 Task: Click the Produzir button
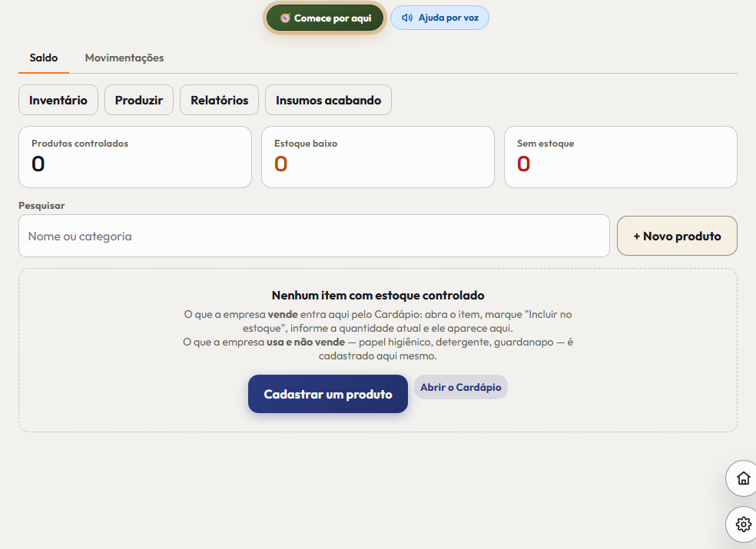point(139,101)
